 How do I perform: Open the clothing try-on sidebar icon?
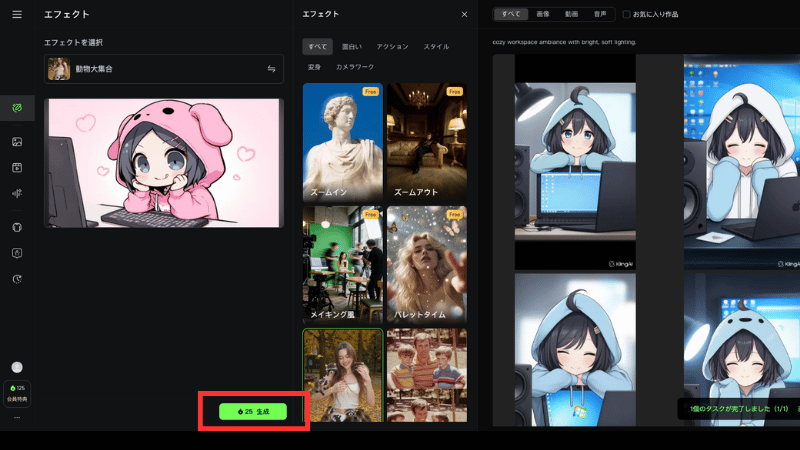point(17,228)
